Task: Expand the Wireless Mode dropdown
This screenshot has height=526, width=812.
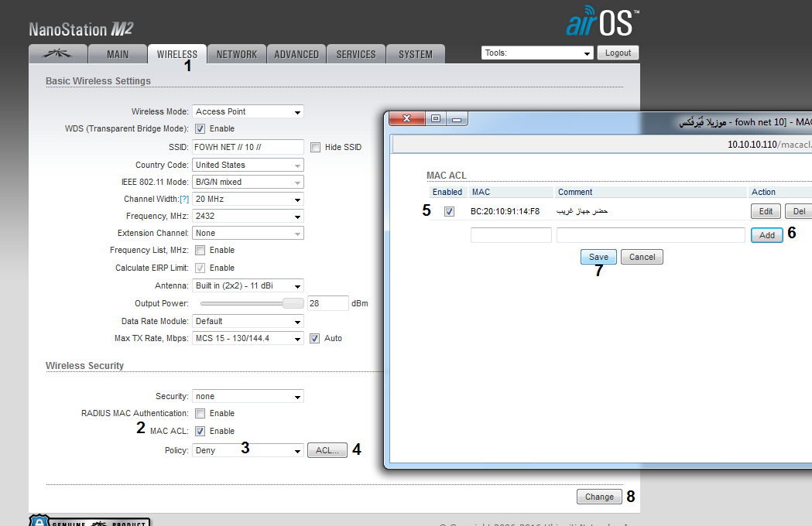Action: pos(248,111)
